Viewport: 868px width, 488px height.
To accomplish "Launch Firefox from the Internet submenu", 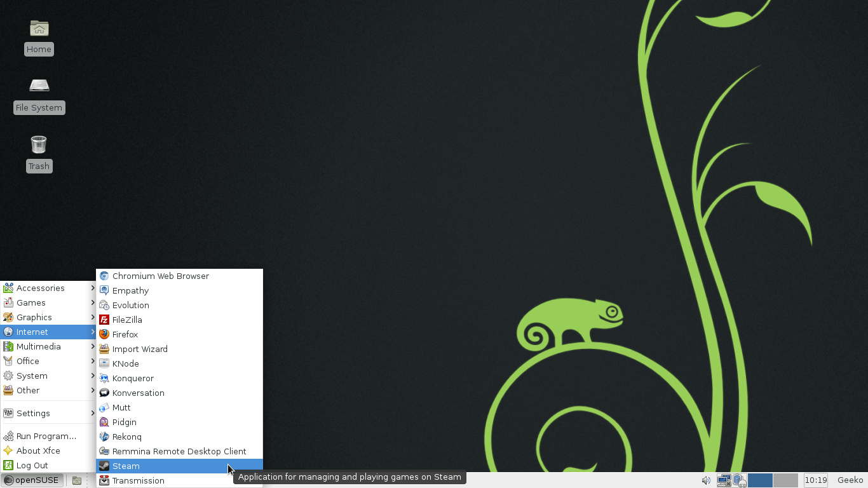I will pos(125,334).
